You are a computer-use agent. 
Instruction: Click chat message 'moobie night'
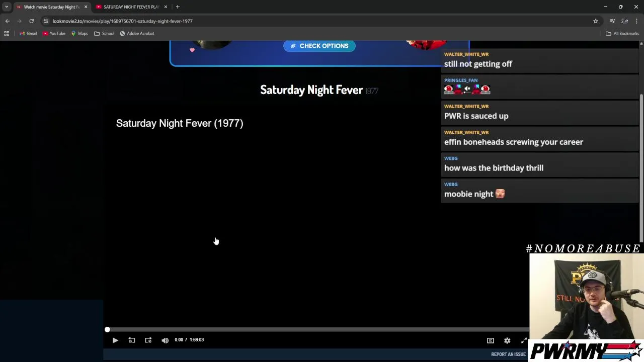pyautogui.click(x=474, y=194)
